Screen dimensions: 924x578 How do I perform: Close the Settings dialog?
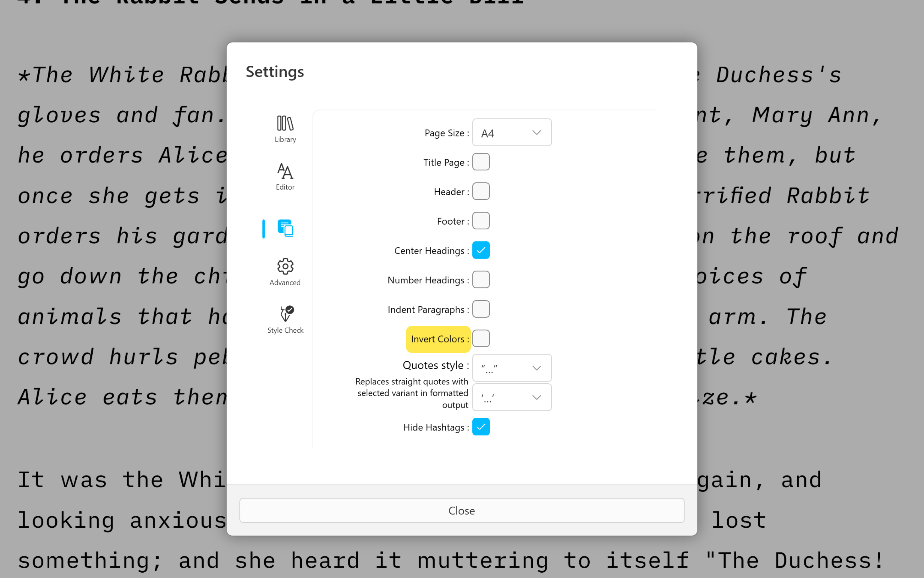point(462,510)
